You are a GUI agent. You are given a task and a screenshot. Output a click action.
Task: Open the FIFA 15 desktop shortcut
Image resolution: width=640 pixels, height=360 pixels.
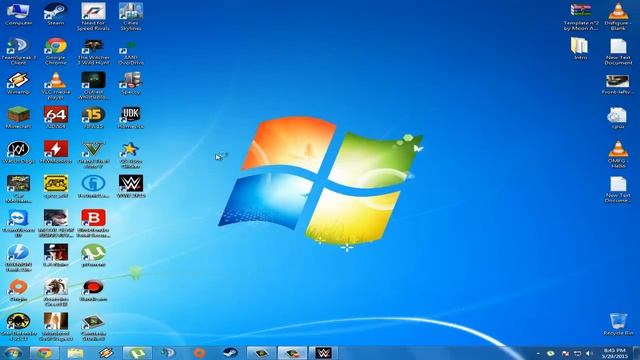(93, 118)
